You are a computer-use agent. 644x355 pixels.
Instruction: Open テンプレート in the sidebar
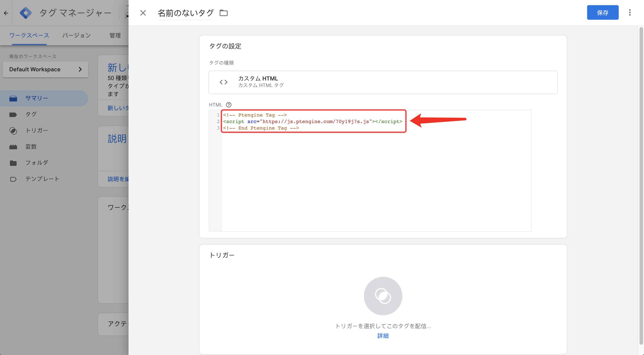[x=44, y=179]
